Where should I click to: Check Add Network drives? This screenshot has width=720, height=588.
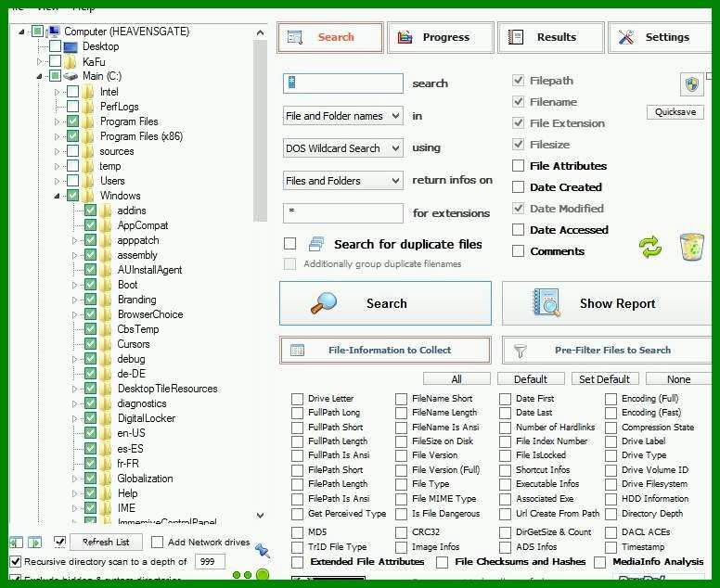click(x=157, y=543)
